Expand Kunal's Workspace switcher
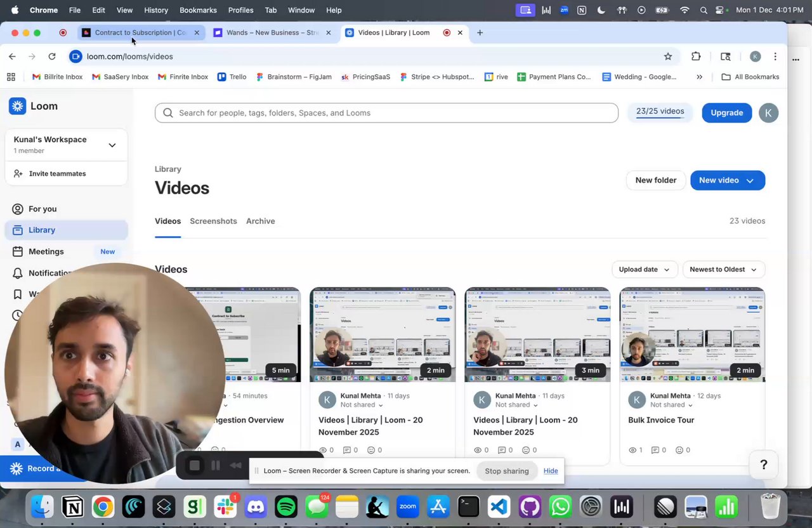This screenshot has height=528, width=812. point(112,145)
